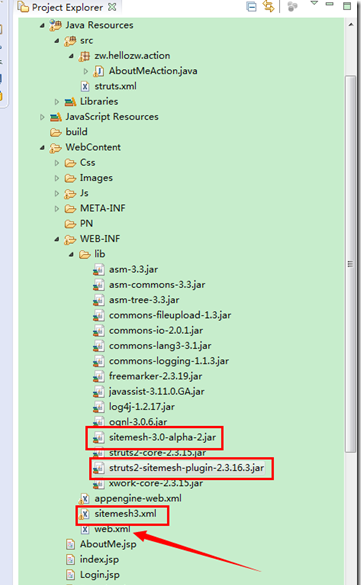Click the zw.hellozw.action package icon

coord(84,56)
